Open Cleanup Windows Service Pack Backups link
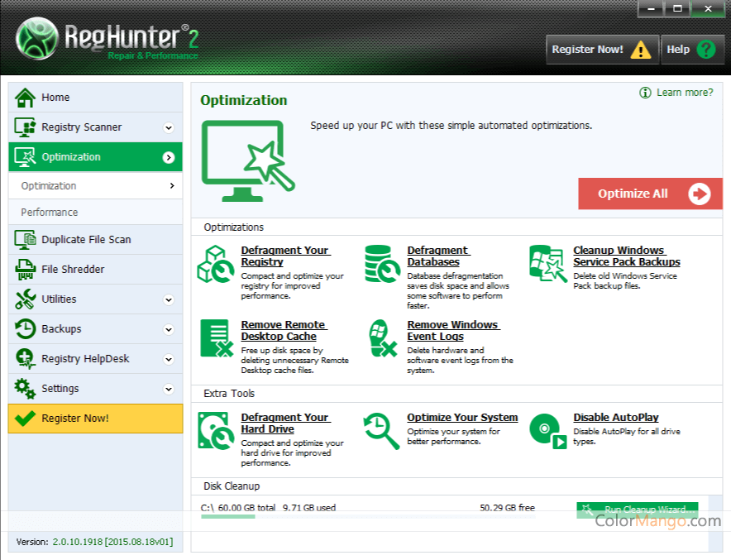The width and height of the screenshot is (731, 560). click(x=627, y=256)
